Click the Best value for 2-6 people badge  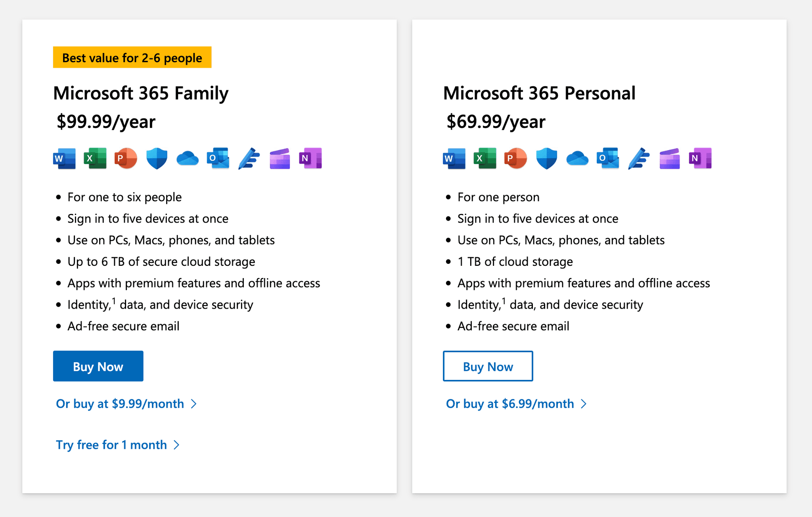click(x=132, y=57)
